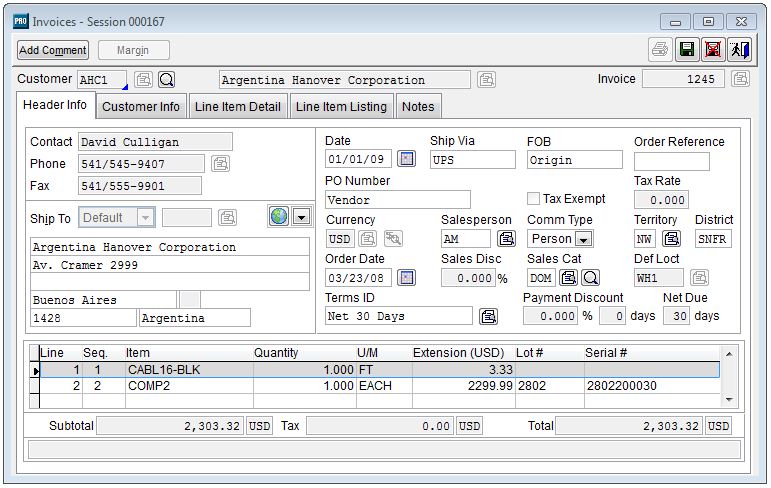Open Terms ID lookup icon

coord(488,316)
